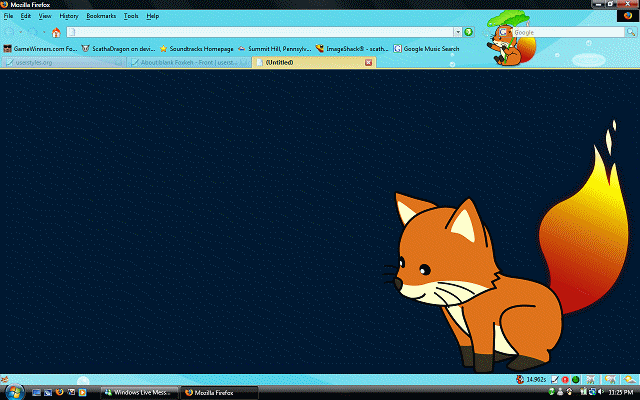Open the Google search engine selector

click(503, 32)
